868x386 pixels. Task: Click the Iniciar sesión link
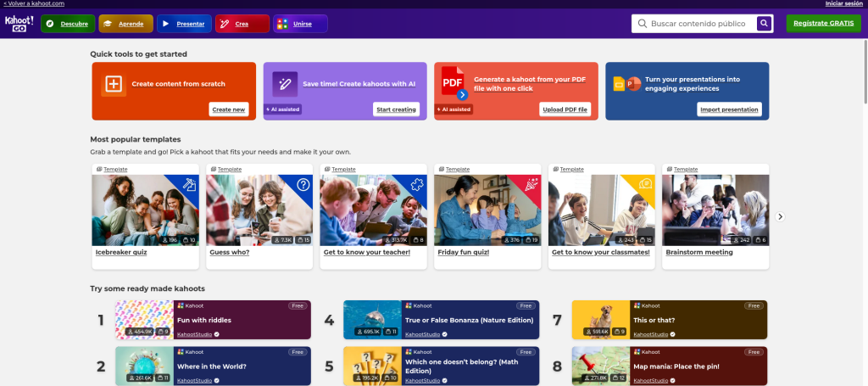(x=843, y=3)
